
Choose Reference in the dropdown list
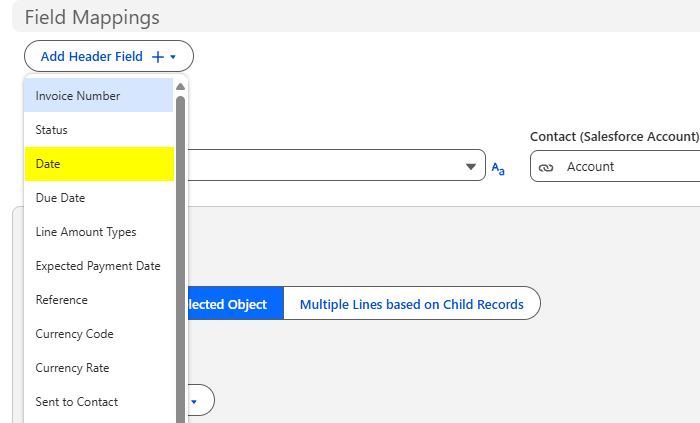point(99,300)
